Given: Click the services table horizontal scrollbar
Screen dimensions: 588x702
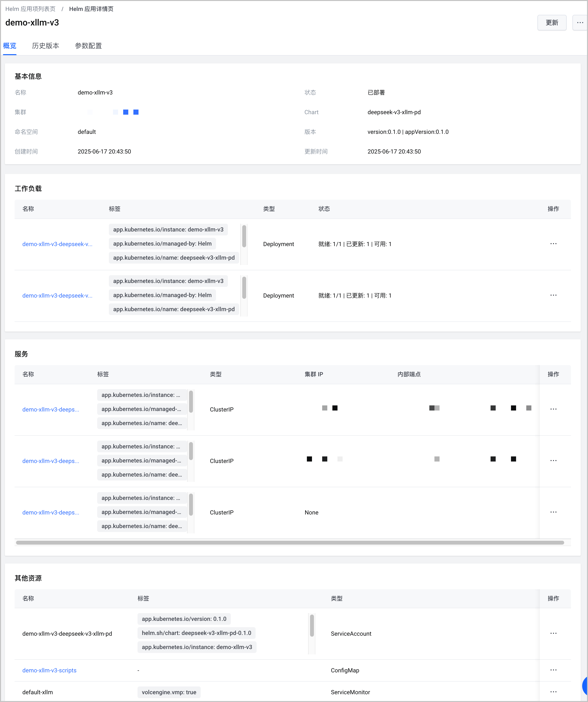Looking at the screenshot, I should [290, 543].
